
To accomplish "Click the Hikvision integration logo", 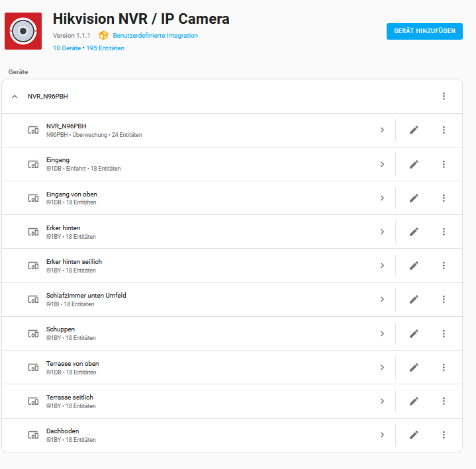I will (x=23, y=31).
